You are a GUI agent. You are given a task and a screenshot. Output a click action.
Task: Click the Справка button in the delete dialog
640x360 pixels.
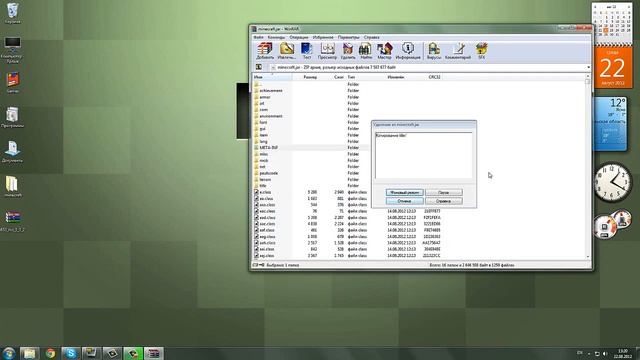pos(444,201)
